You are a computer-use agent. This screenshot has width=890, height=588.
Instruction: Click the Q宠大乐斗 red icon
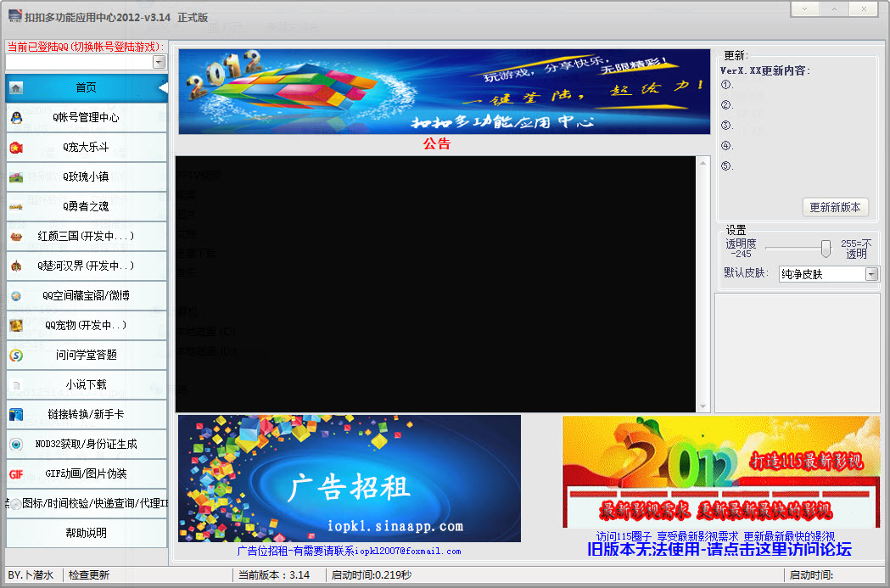click(x=16, y=148)
